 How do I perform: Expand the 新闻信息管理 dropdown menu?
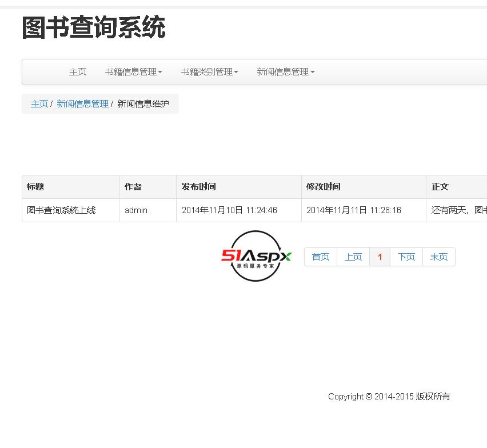[285, 72]
